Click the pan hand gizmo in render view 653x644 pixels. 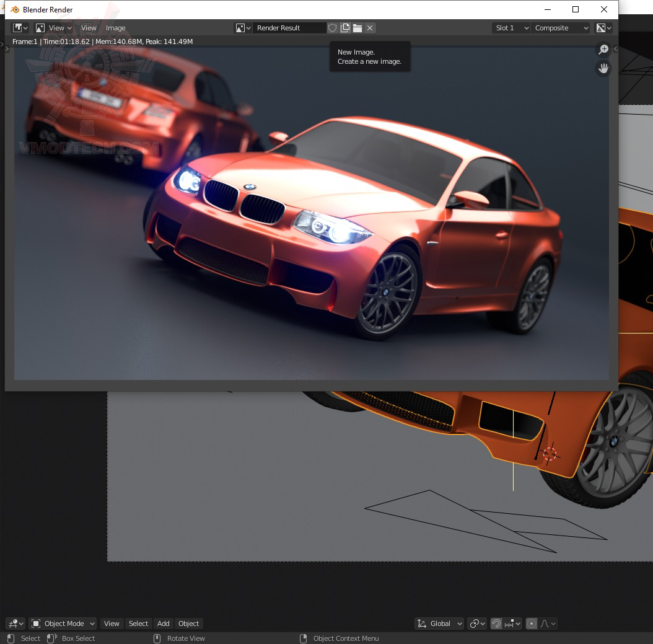(603, 68)
